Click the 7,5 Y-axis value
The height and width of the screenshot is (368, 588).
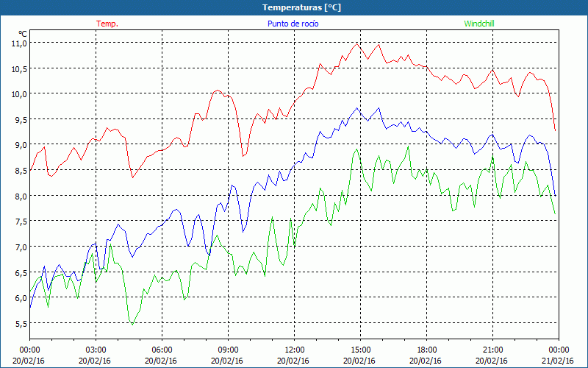point(21,222)
